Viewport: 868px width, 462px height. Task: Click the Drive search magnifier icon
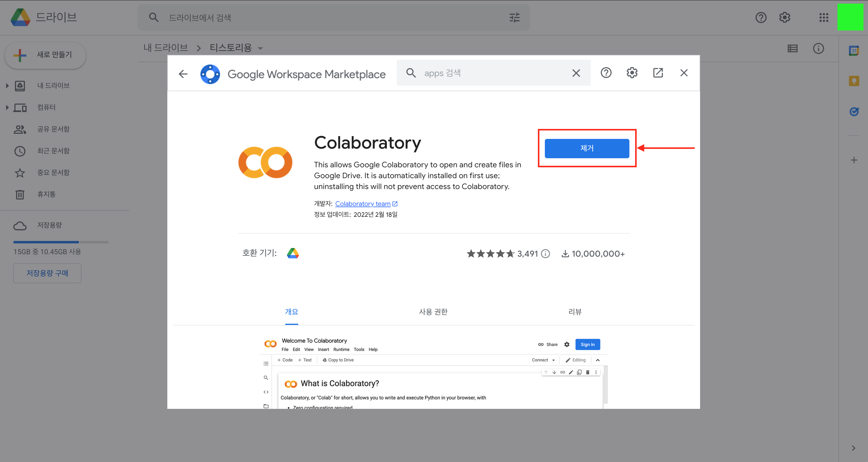tap(154, 18)
